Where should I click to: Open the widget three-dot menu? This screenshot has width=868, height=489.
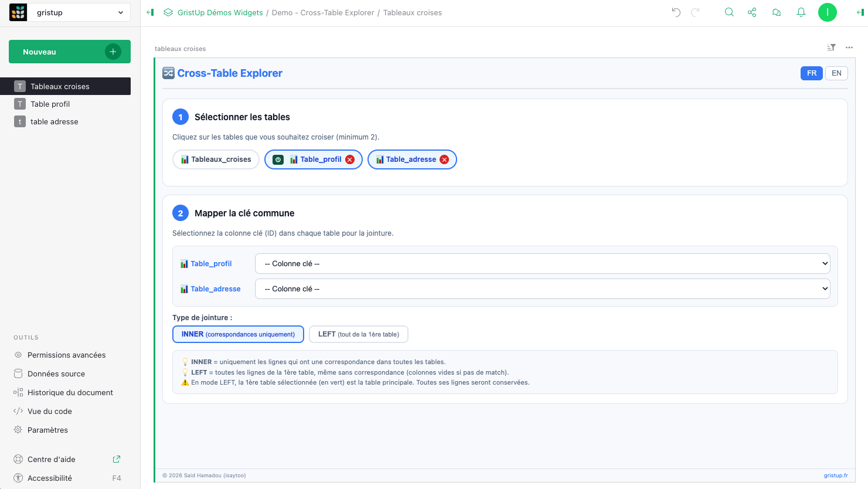tap(849, 47)
